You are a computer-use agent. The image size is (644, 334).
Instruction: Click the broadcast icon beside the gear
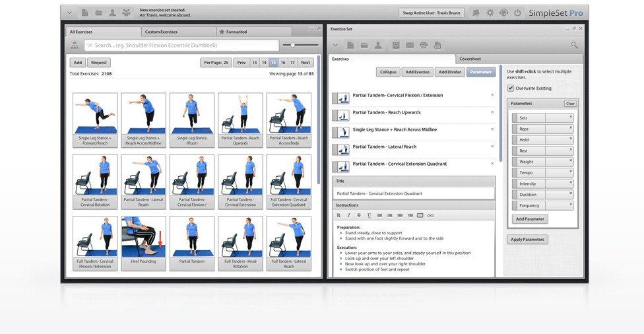point(504,13)
